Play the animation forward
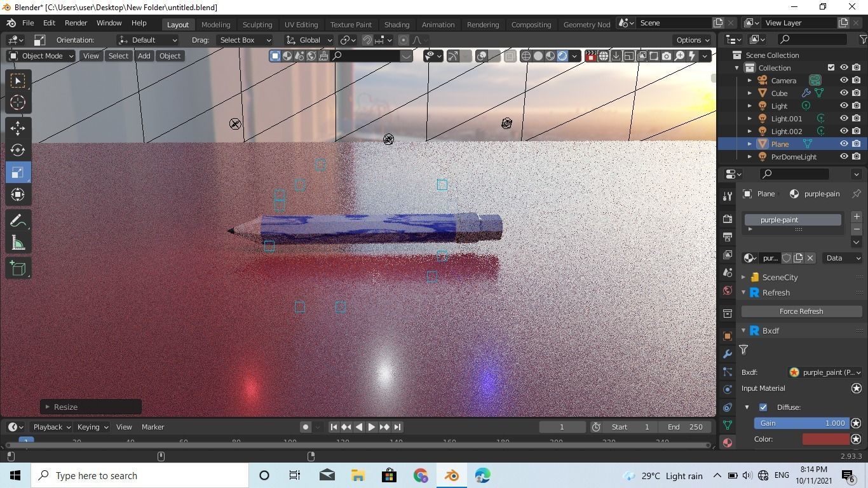 [x=372, y=427]
